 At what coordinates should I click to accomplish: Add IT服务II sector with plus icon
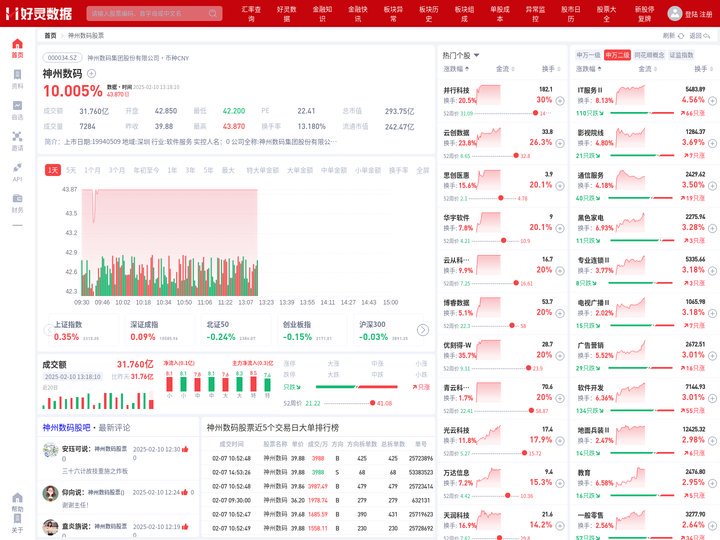pos(712,101)
